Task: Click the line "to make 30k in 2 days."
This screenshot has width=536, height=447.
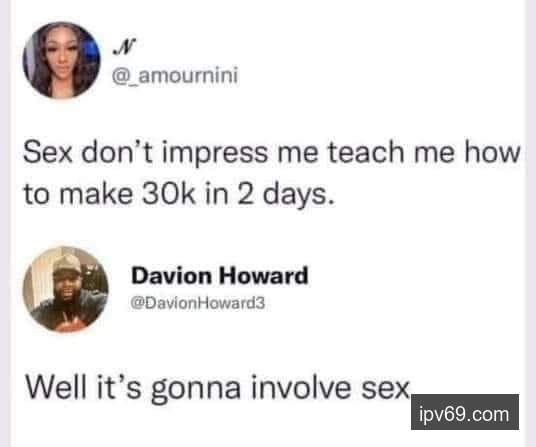Action: tap(179, 194)
